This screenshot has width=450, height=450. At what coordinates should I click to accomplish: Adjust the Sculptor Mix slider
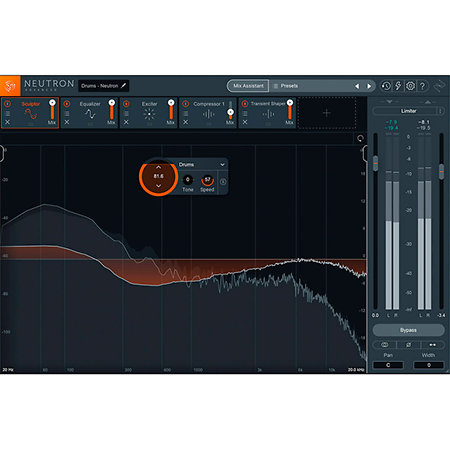(x=52, y=110)
